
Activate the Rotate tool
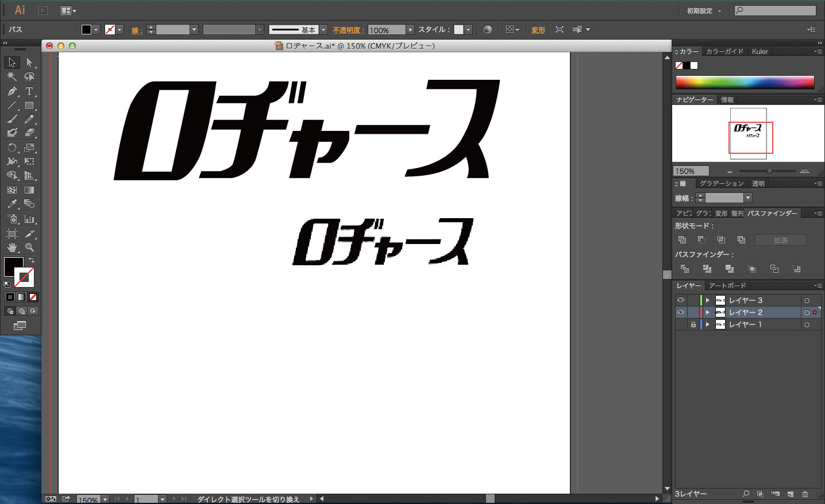pyautogui.click(x=12, y=148)
